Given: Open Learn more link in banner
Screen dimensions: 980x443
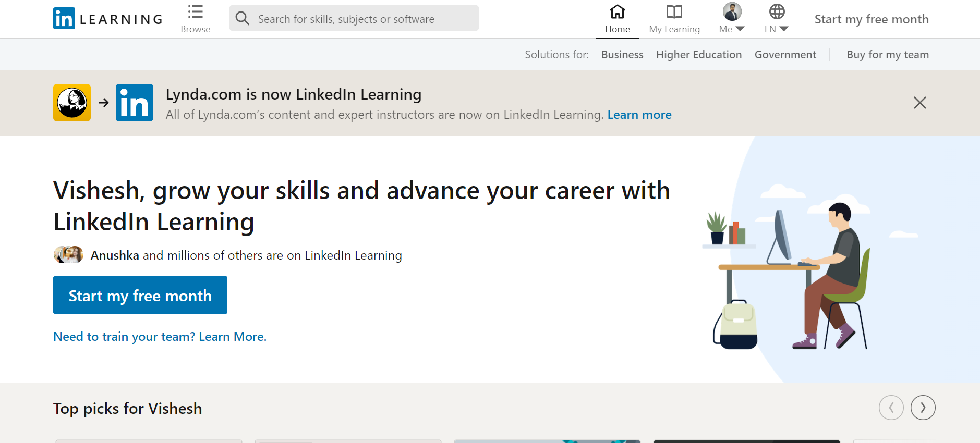Looking at the screenshot, I should click(639, 115).
